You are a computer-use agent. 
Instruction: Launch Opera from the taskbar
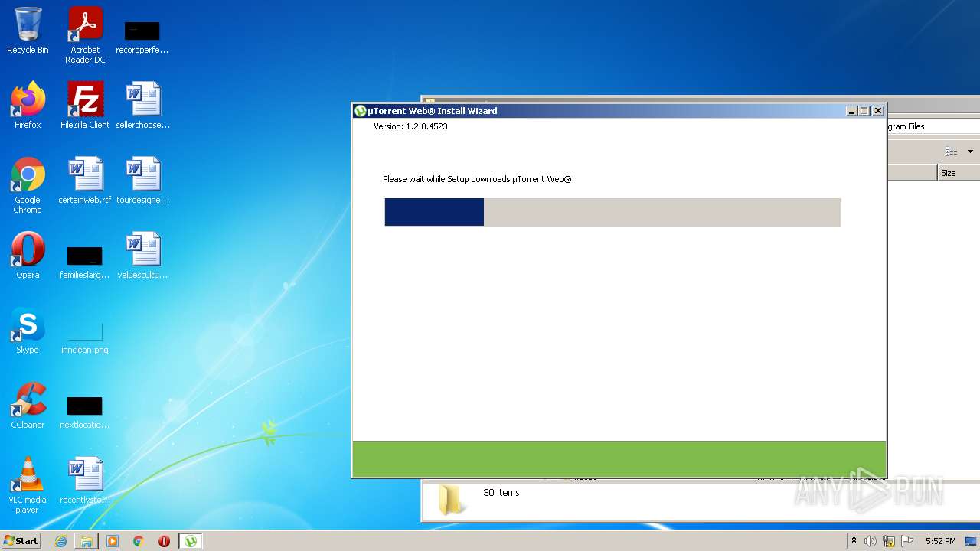pos(165,541)
